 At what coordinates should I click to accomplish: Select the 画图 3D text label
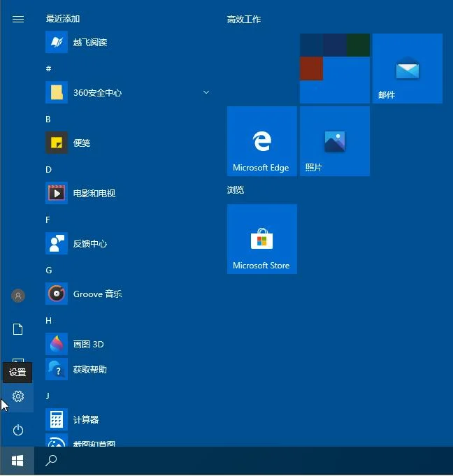88,345
